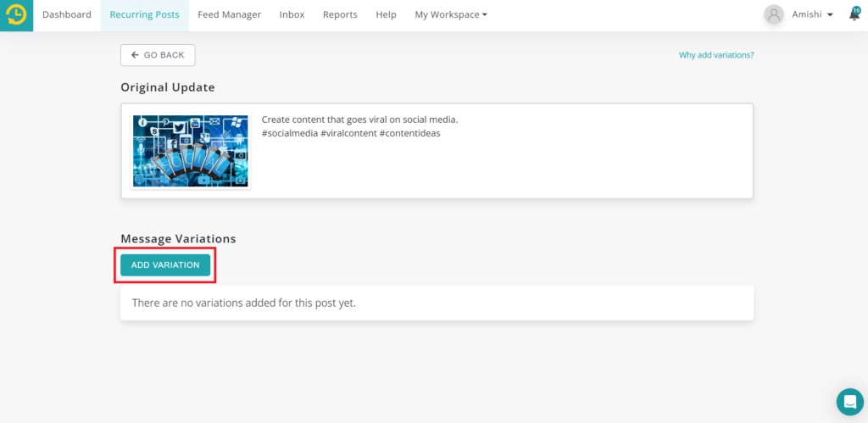Go to Dashboard
The width and height of the screenshot is (868, 423).
[x=67, y=15]
